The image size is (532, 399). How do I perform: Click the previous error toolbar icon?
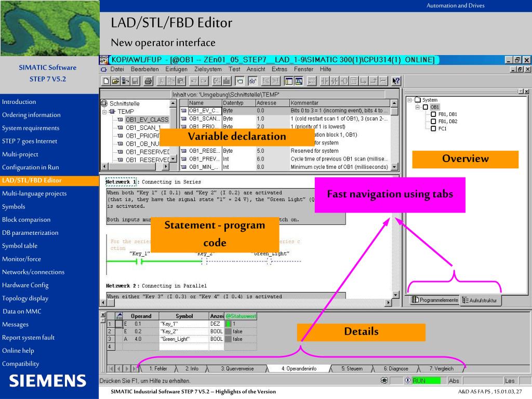[x=265, y=81]
